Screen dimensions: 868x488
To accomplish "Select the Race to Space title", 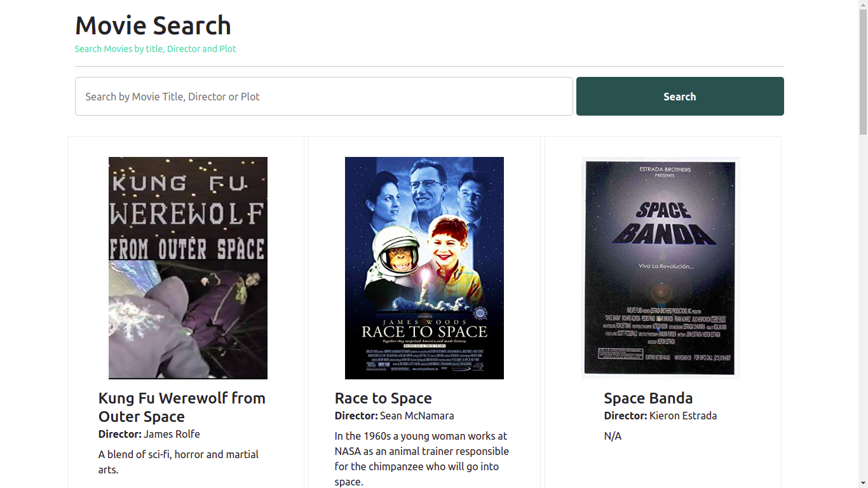I will click(x=383, y=398).
